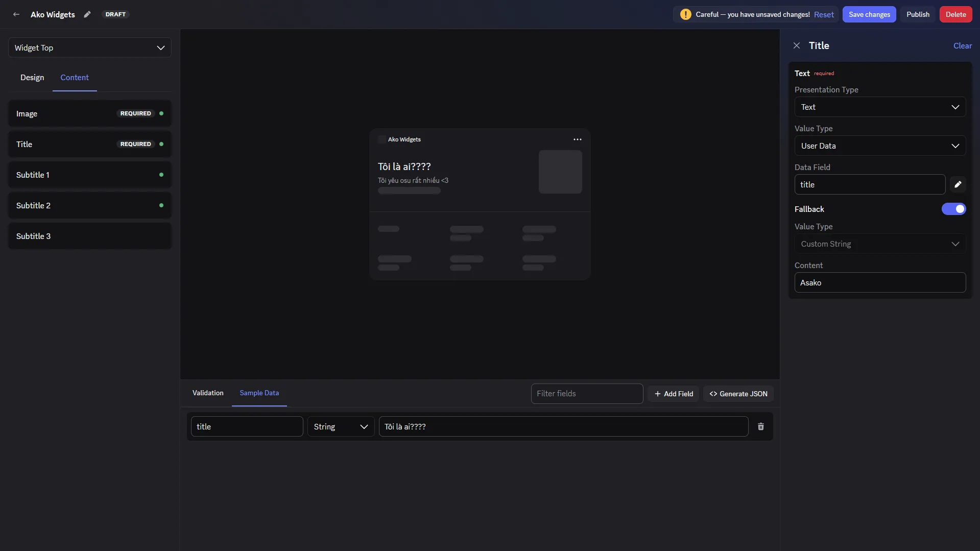Click the Generate JSON button
The image size is (980, 551).
[738, 394]
